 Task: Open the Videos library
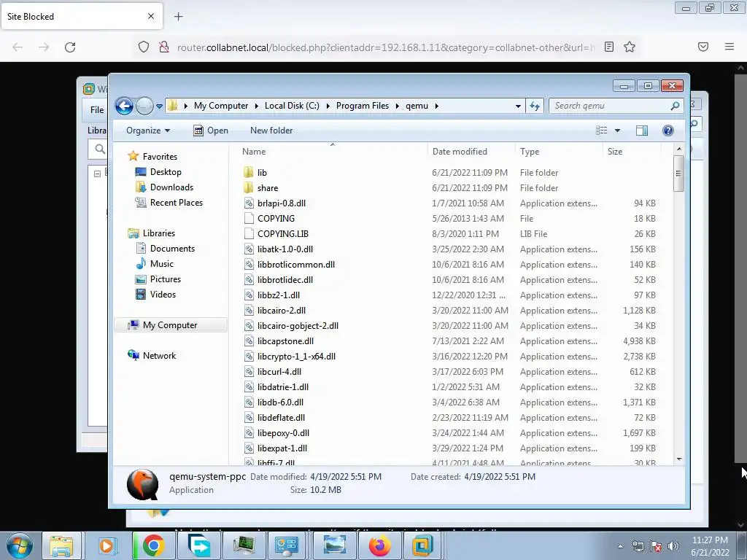[163, 295]
